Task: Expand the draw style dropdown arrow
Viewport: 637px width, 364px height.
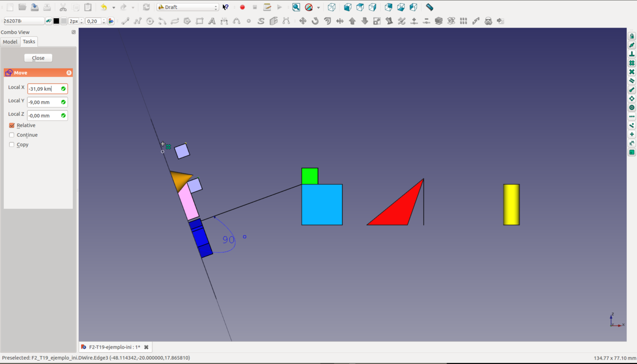Action: 318,8
